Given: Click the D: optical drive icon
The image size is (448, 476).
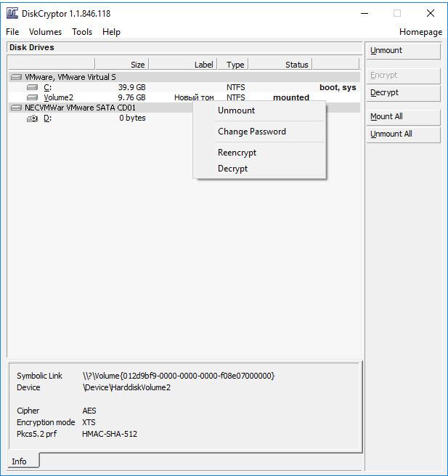Looking at the screenshot, I should (32, 118).
